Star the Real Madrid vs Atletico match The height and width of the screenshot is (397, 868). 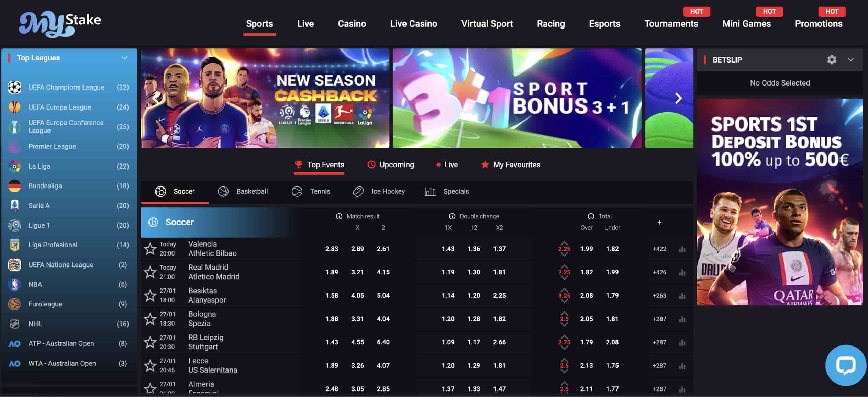point(150,272)
